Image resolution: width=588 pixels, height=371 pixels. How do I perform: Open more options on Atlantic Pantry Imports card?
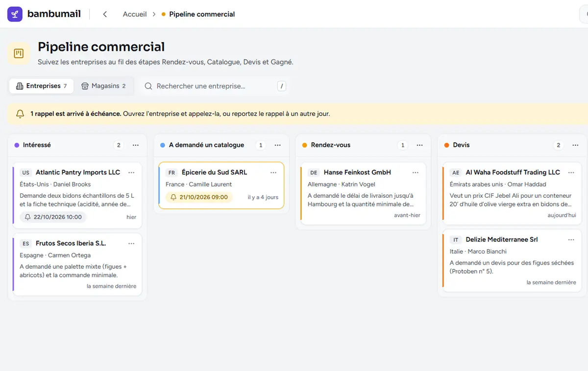tap(131, 172)
